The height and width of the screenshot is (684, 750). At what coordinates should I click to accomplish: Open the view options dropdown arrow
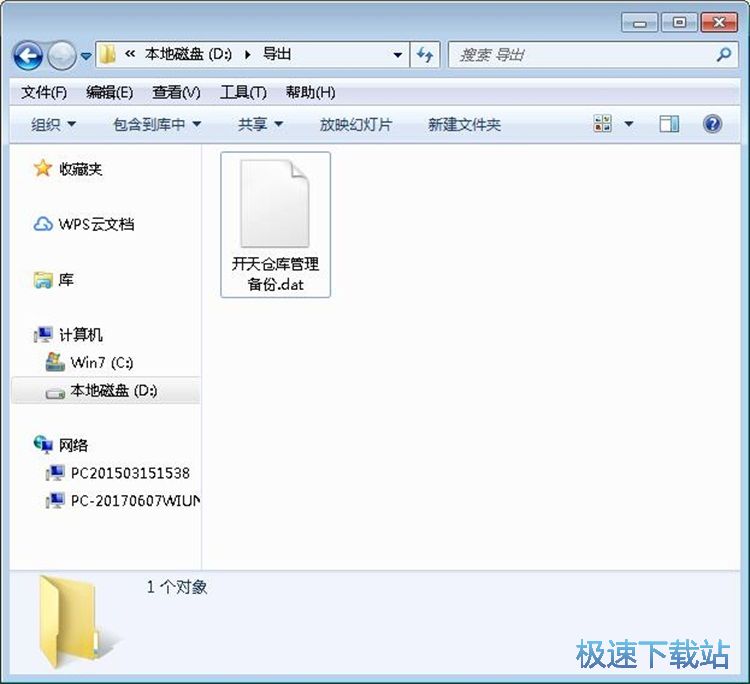pyautogui.click(x=629, y=124)
